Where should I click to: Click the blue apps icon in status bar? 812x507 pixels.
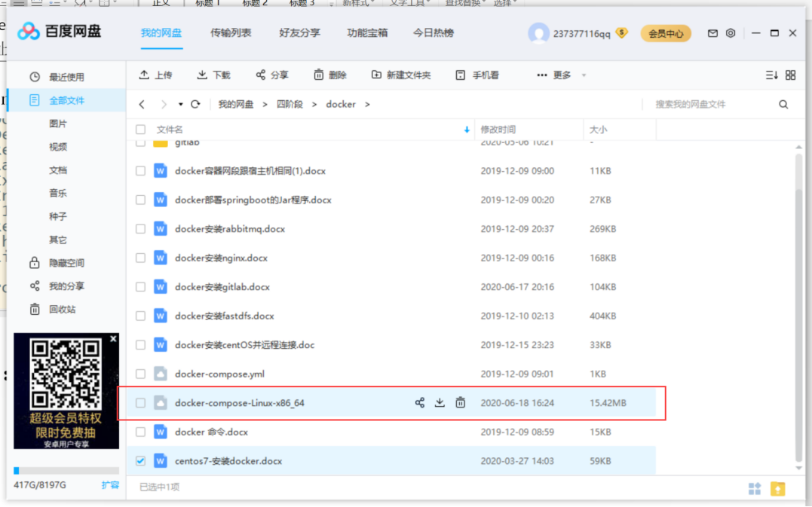pyautogui.click(x=755, y=488)
